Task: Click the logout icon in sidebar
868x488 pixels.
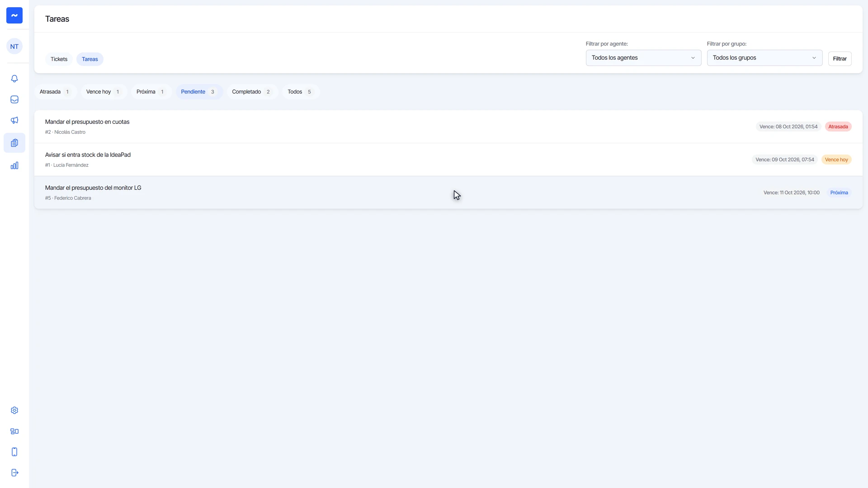Action: [14, 473]
